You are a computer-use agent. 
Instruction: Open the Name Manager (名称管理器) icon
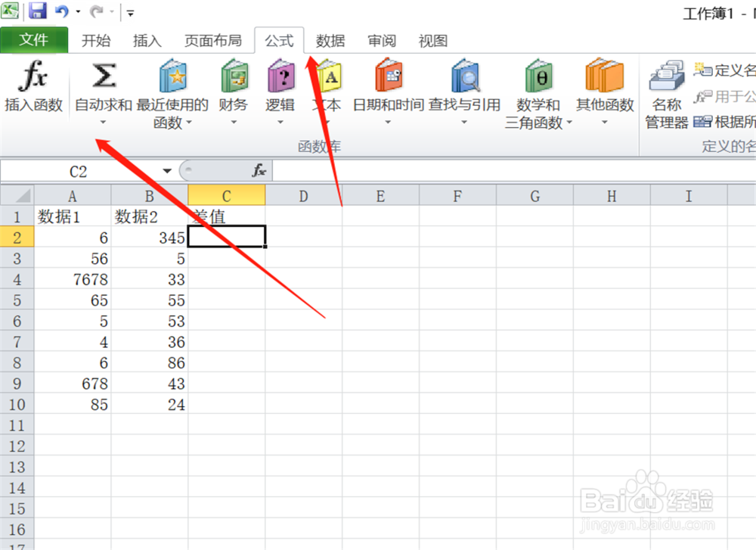[667, 76]
